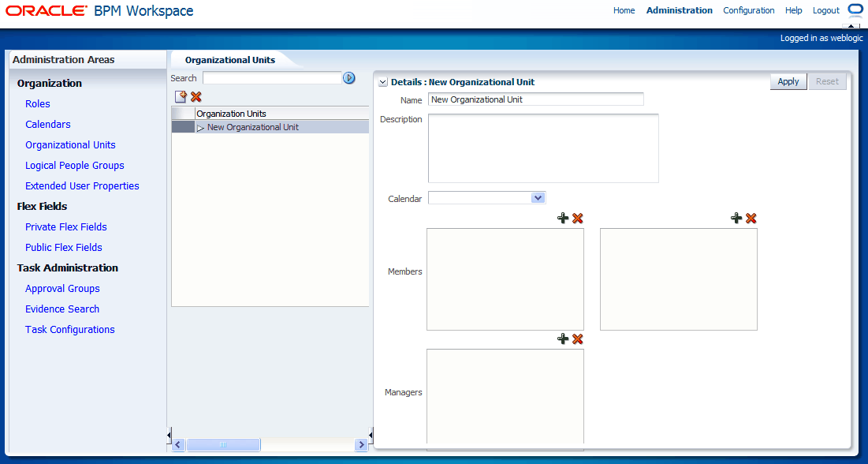Open the Calendars link
The height and width of the screenshot is (464, 868).
click(48, 124)
